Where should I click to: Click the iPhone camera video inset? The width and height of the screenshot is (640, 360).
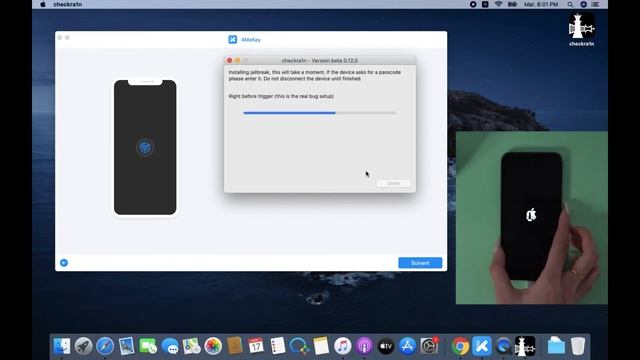pyautogui.click(x=531, y=218)
